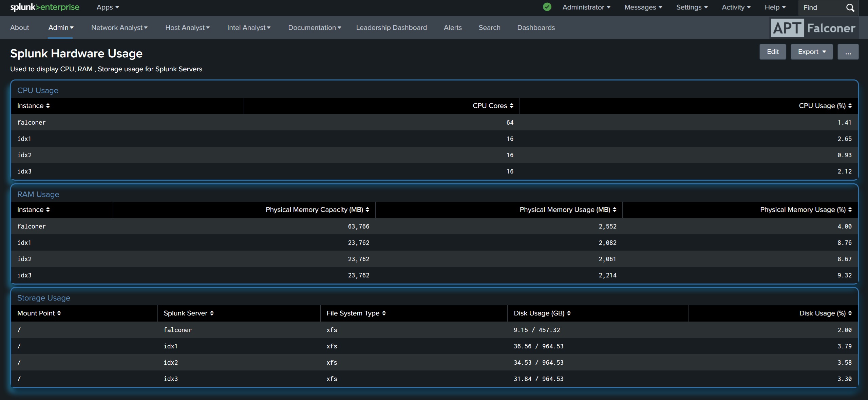The height and width of the screenshot is (400, 868).
Task: Click CPU usage value 2.65 for idx1
Action: (844, 139)
